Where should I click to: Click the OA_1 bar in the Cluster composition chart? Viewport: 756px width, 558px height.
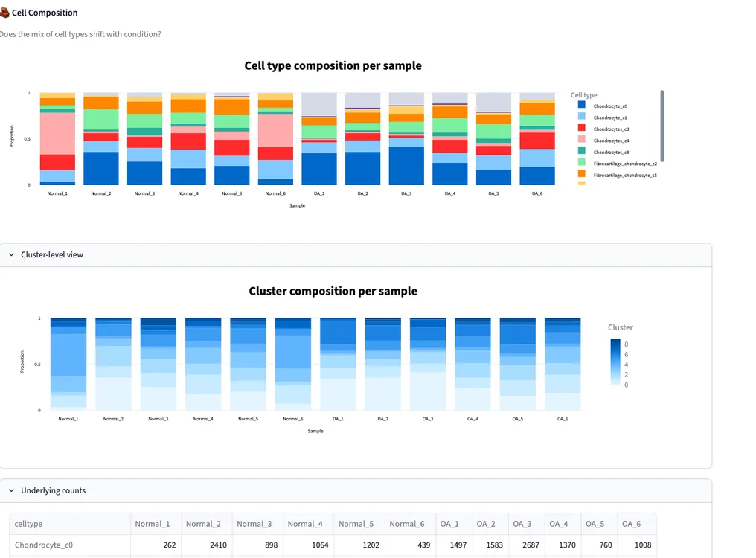pyautogui.click(x=338, y=364)
